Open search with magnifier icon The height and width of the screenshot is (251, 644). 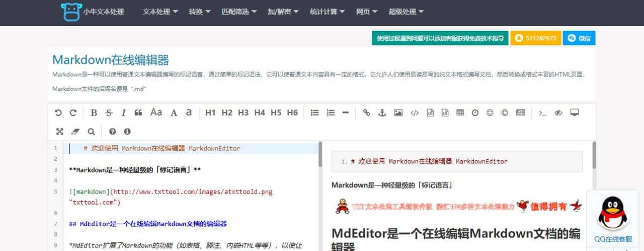(91, 132)
